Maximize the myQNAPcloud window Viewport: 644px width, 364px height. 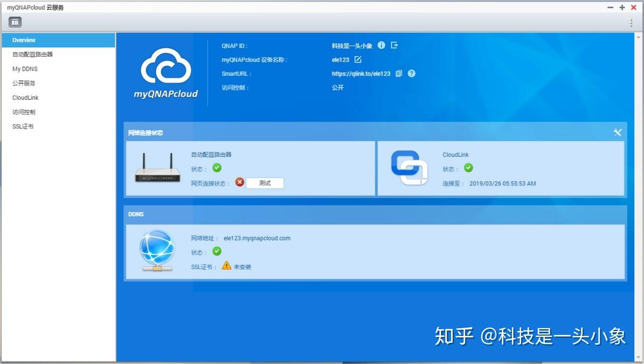pyautogui.click(x=622, y=8)
